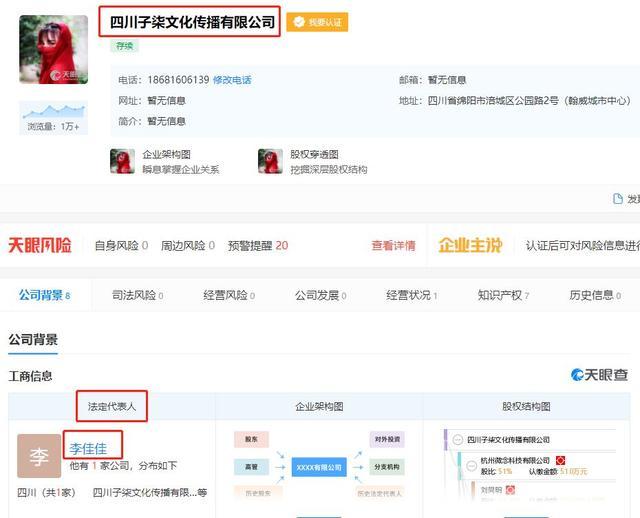Click the 股东 box in structure diagram
Viewport: 640px width, 518px height.
point(251,439)
